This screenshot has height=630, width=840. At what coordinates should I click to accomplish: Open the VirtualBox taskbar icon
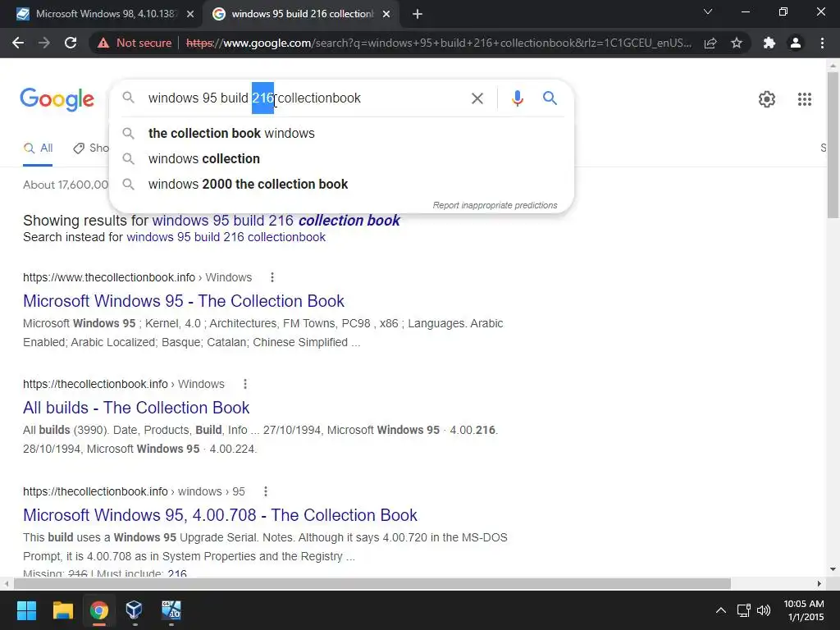[134, 610]
